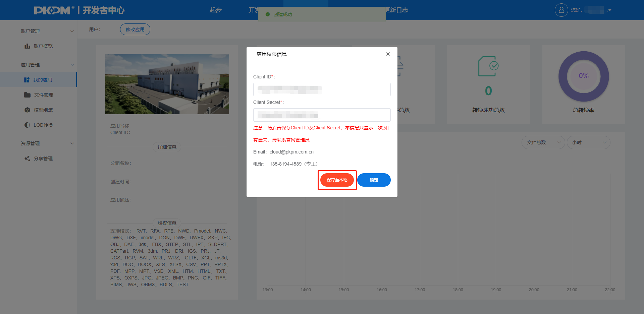Viewport: 644px width, 314px height.
Task: Open the 文件总数 dropdown
Action: 543,142
